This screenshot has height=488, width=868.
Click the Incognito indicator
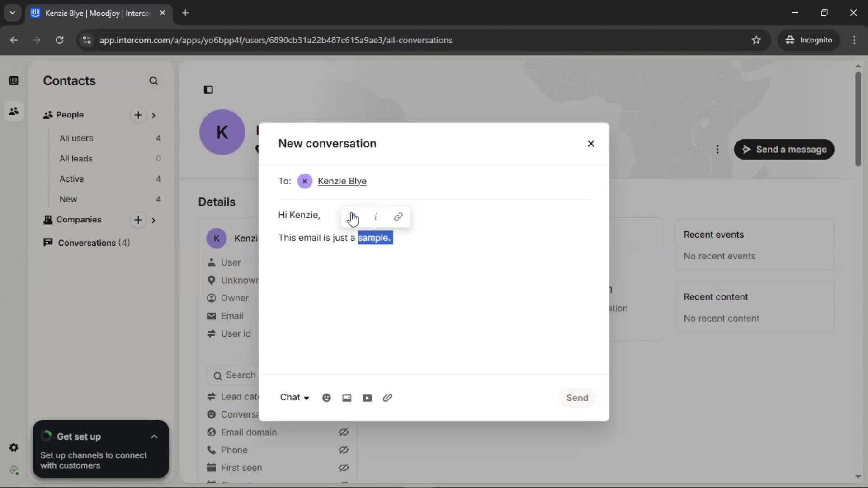pos(809,40)
